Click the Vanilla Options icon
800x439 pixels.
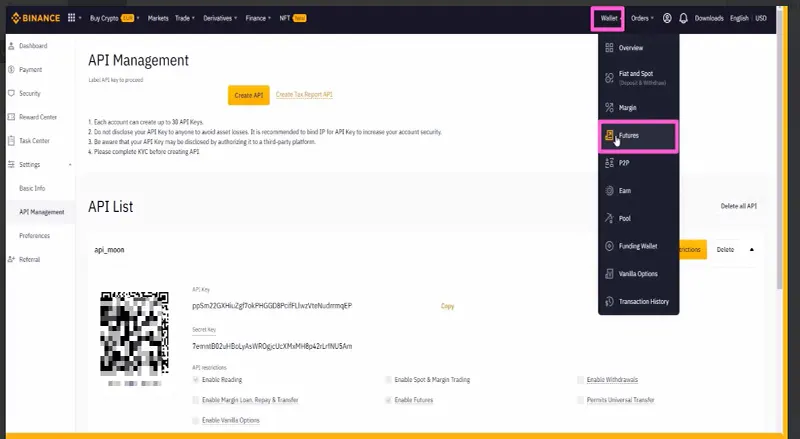pyautogui.click(x=609, y=274)
